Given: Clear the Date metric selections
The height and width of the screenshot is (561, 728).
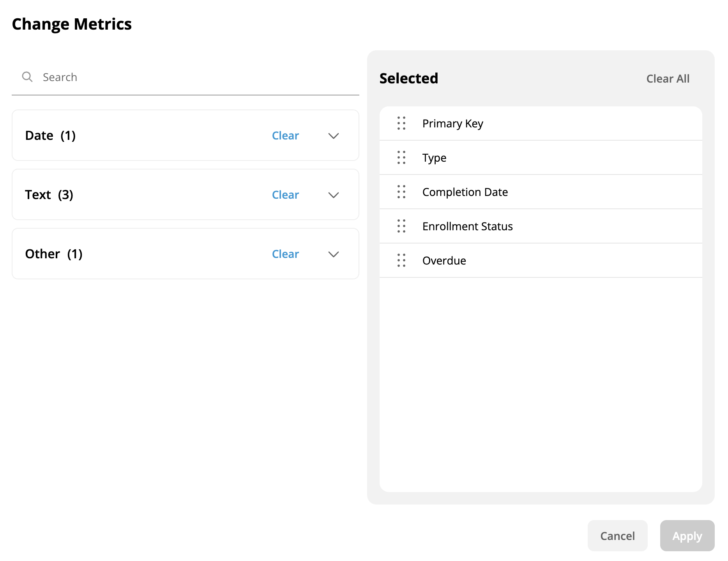Looking at the screenshot, I should click(285, 136).
